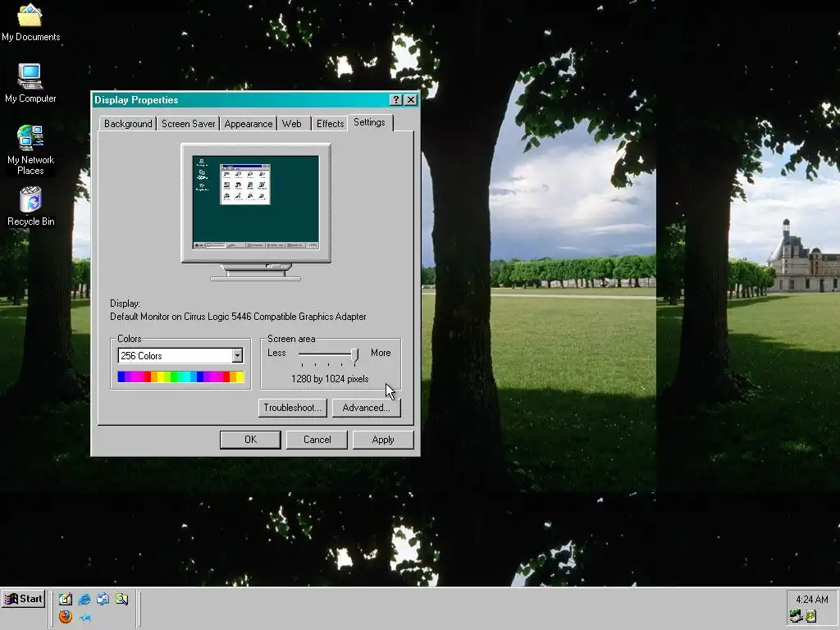Click the yellow-green system tray icon

[810, 616]
